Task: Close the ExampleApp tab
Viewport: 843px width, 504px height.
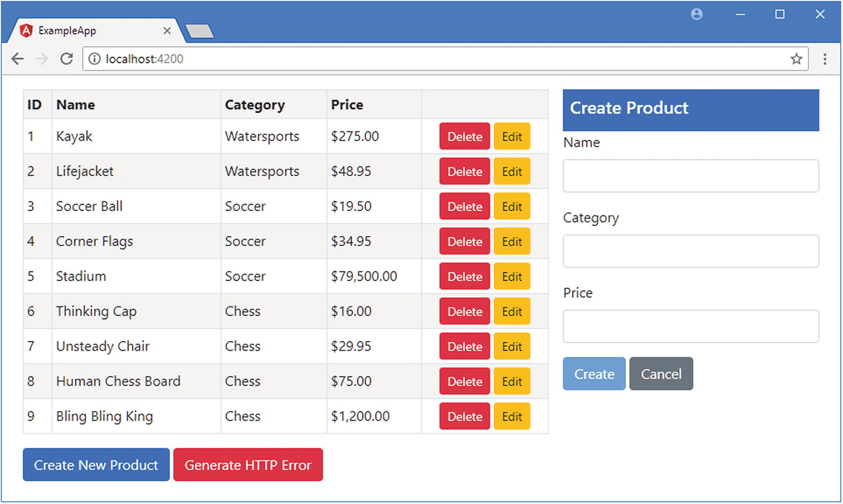Action: click(167, 31)
